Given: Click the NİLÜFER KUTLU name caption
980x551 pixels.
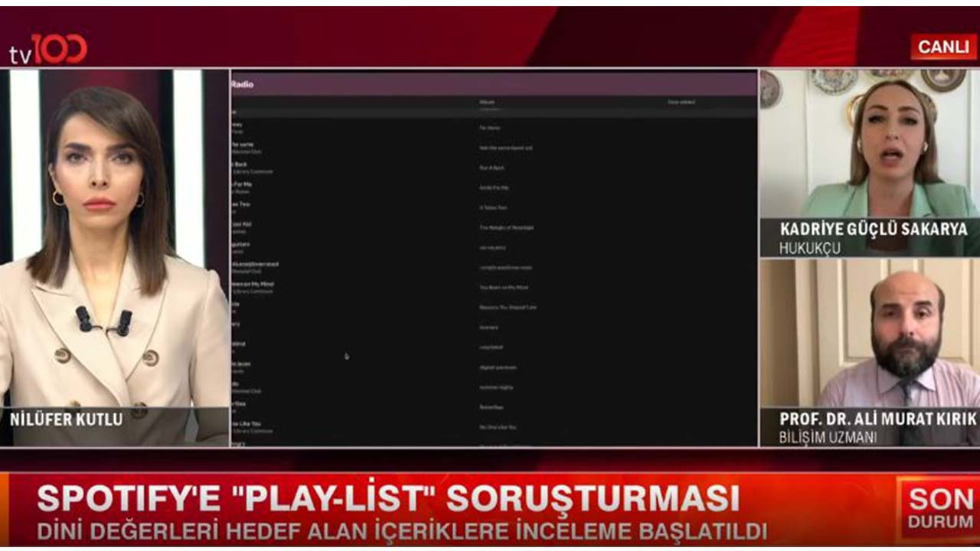Looking at the screenshot, I should pyautogui.click(x=66, y=419).
